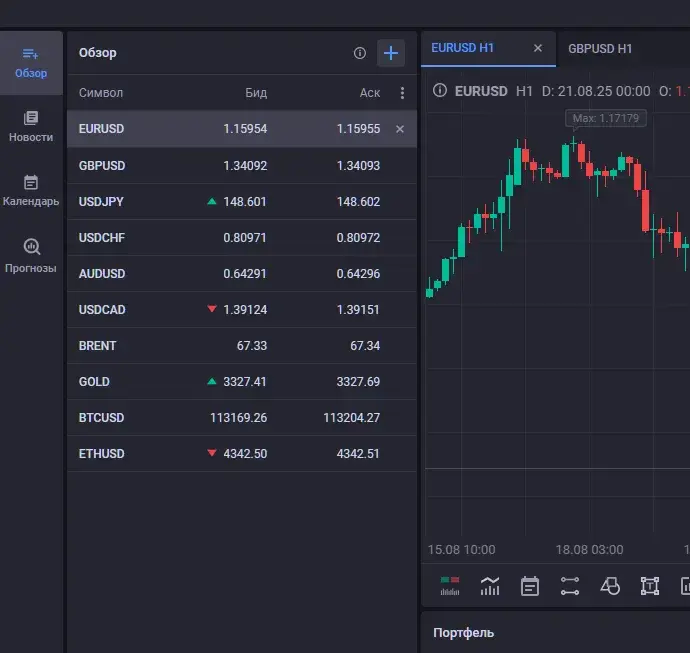Open the Прогнозы sidebar section
This screenshot has width=690, height=653.
[x=31, y=255]
